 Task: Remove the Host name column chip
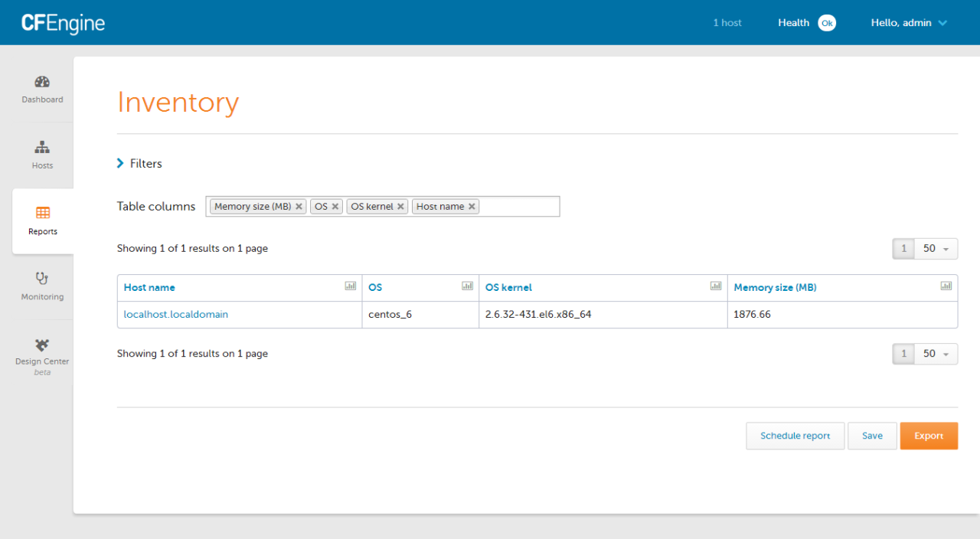pos(472,206)
